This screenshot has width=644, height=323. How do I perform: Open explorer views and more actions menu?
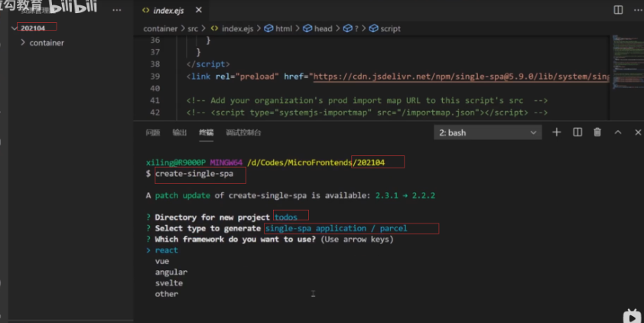click(x=117, y=10)
